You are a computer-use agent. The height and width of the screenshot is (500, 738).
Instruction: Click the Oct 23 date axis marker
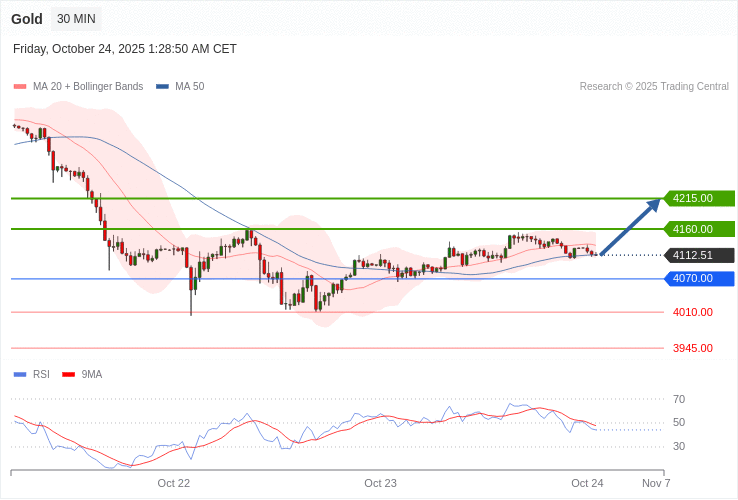pyautogui.click(x=380, y=483)
